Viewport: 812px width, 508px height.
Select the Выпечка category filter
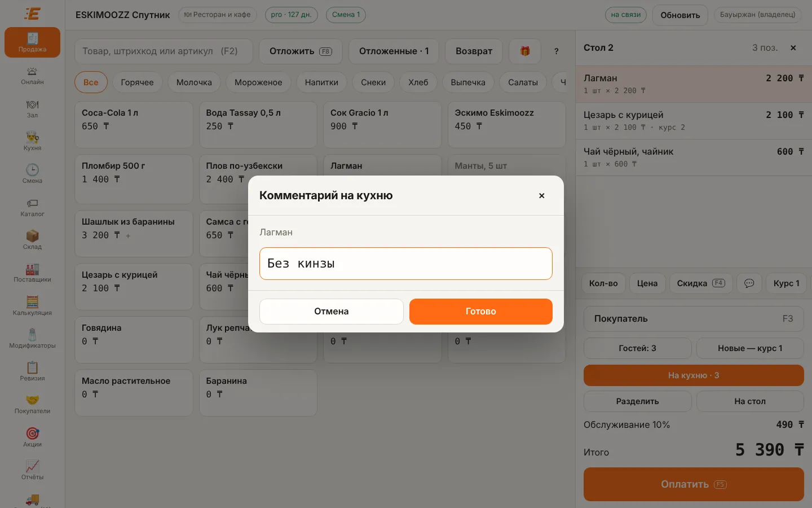tap(468, 82)
